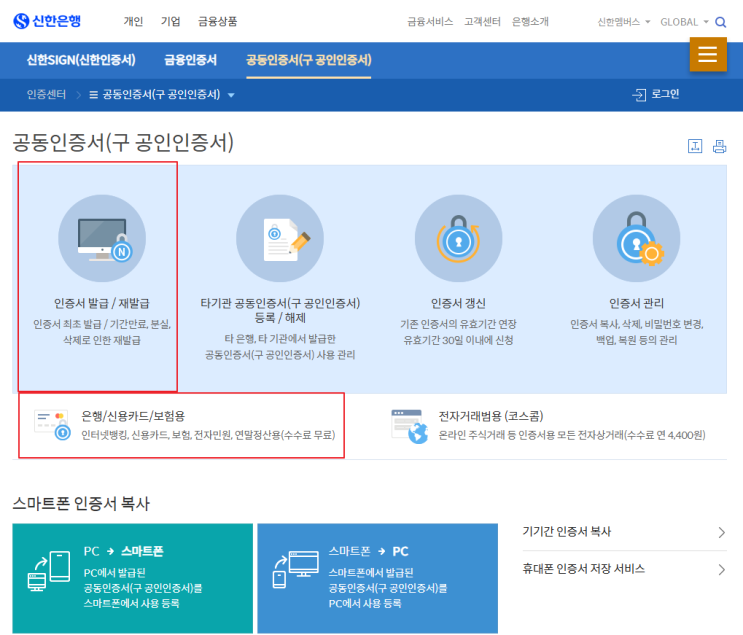This screenshot has width=743, height=635.
Task: Click the print page icon
Action: pos(719,146)
